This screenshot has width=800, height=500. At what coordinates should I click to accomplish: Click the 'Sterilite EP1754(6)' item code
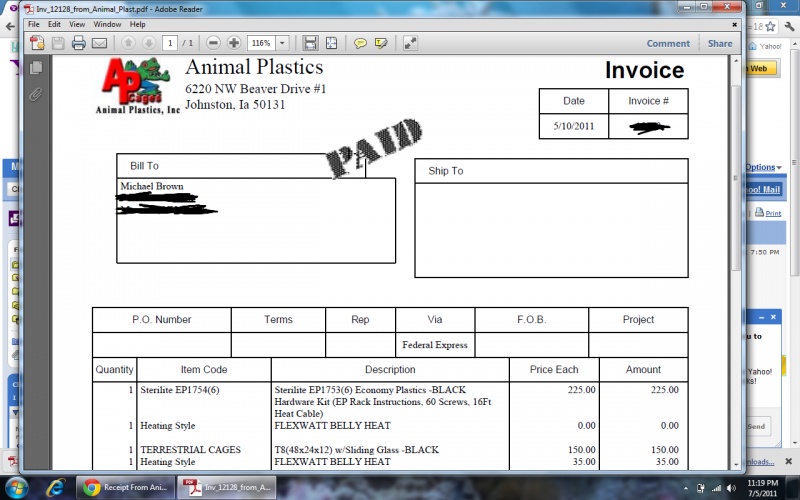tap(180, 390)
